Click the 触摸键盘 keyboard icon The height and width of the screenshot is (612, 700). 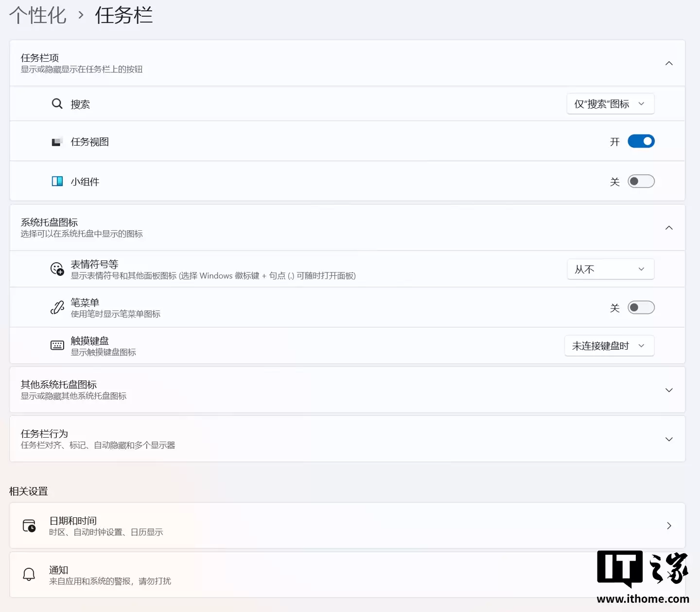click(57, 345)
